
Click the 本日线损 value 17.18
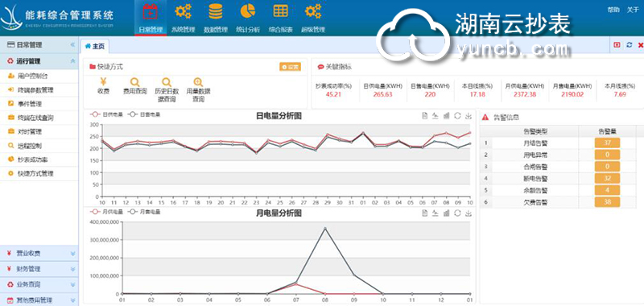click(x=477, y=94)
